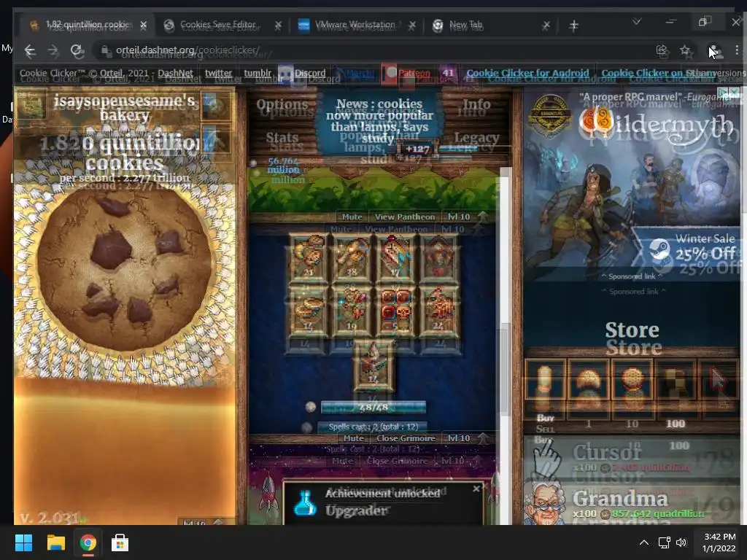Expand the View Pantheon minigame
Viewport: 747px width, 560px height.
click(x=404, y=217)
